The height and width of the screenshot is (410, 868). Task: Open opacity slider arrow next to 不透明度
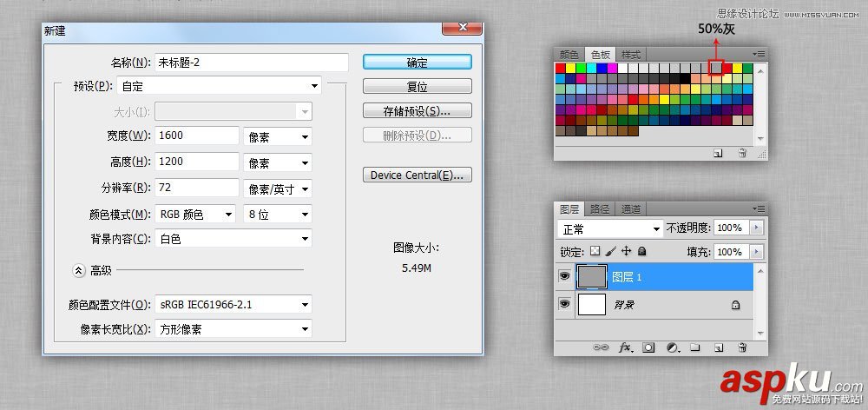tap(756, 228)
